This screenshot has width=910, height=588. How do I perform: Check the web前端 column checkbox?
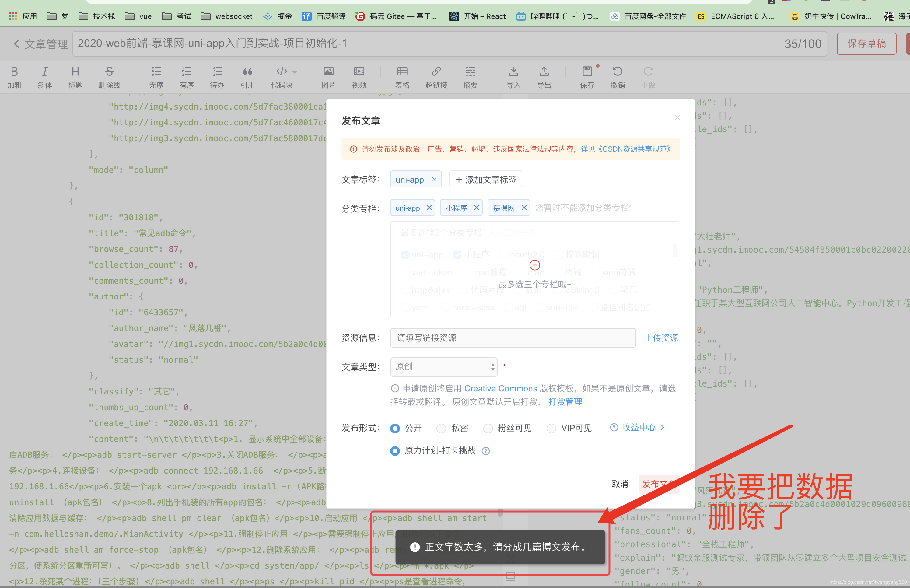pos(596,272)
